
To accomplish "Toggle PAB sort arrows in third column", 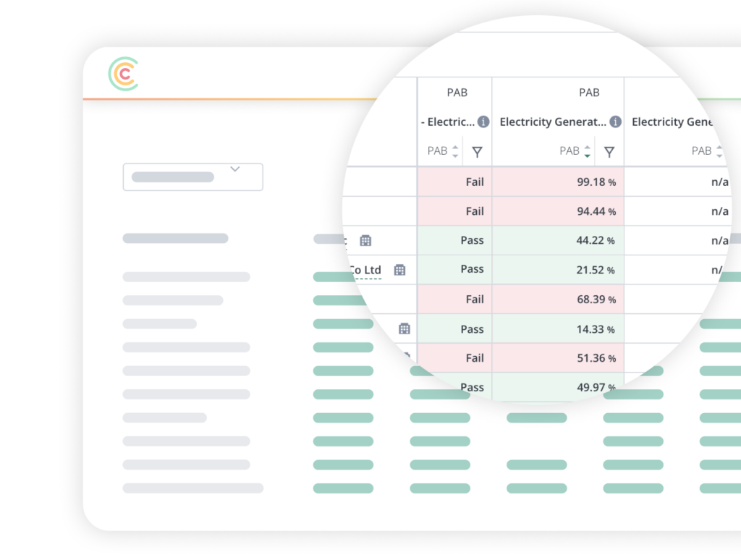I will click(719, 151).
